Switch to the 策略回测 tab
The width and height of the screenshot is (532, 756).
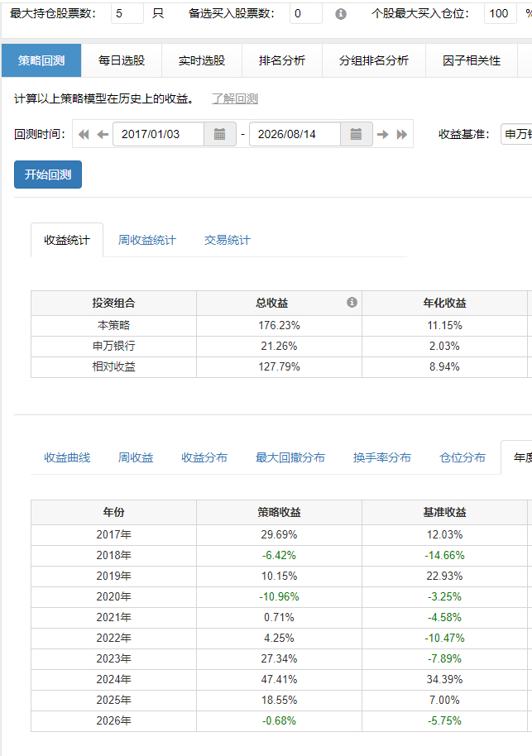(41, 60)
